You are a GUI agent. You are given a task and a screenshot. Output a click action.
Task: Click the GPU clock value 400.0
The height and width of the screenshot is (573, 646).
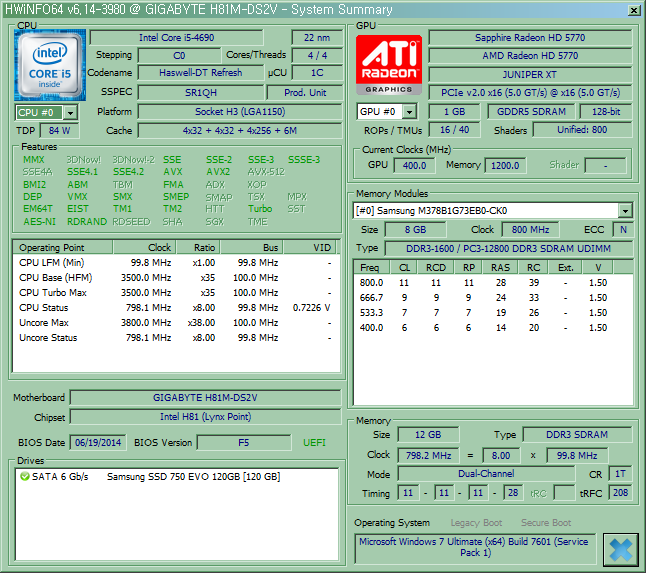click(x=414, y=166)
